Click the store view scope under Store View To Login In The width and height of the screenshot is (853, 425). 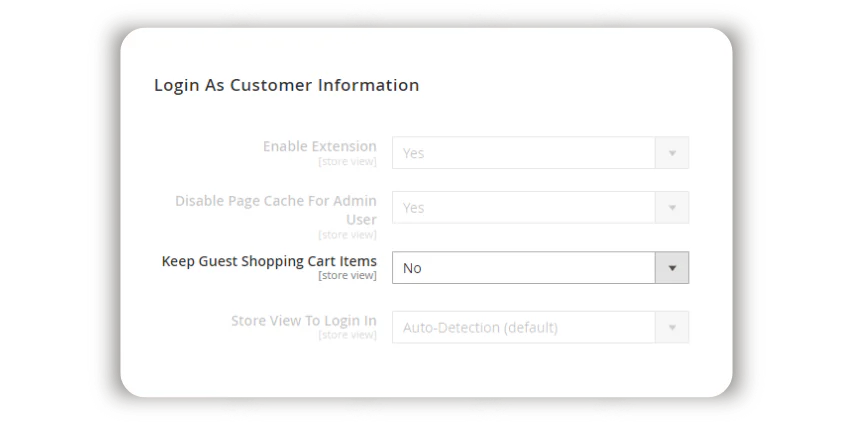click(x=347, y=335)
